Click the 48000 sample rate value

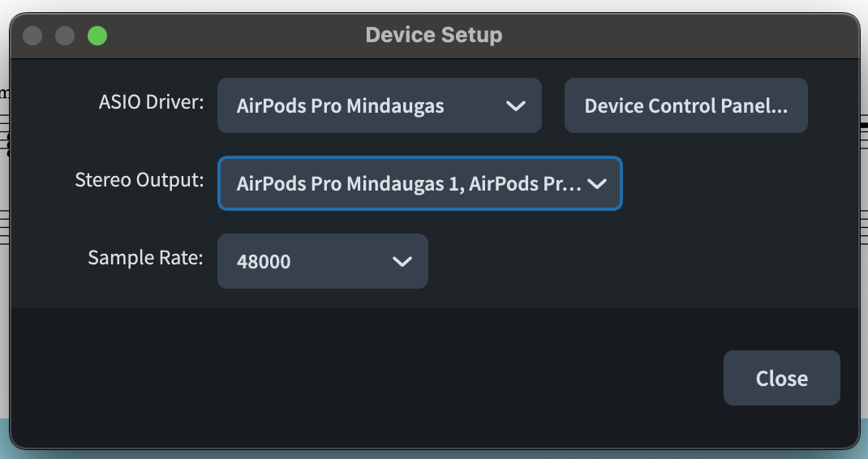(x=264, y=262)
